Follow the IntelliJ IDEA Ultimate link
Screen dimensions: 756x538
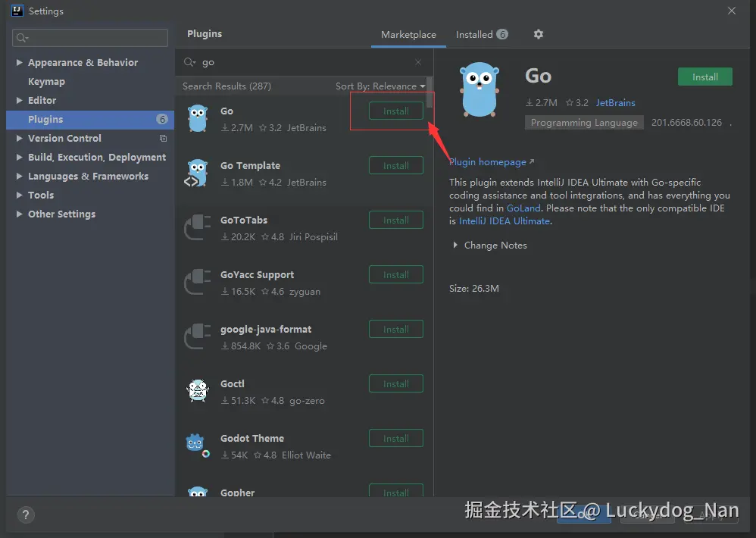(505, 221)
